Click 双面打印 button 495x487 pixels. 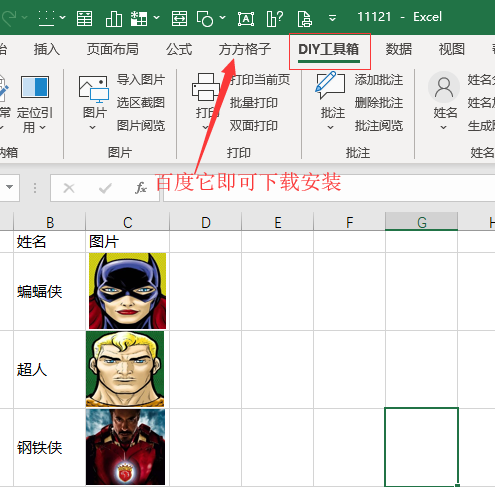tap(254, 126)
